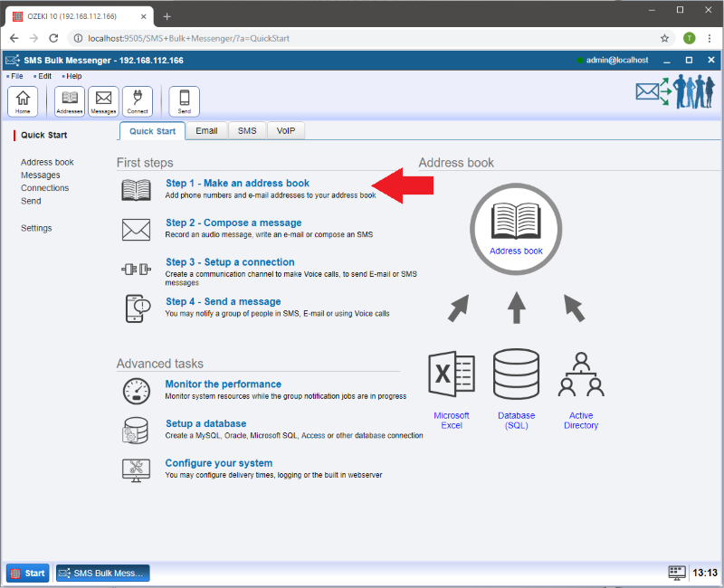The height and width of the screenshot is (588, 724).
Task: Open Step 3 - Setup a connection link
Action: tap(230, 262)
